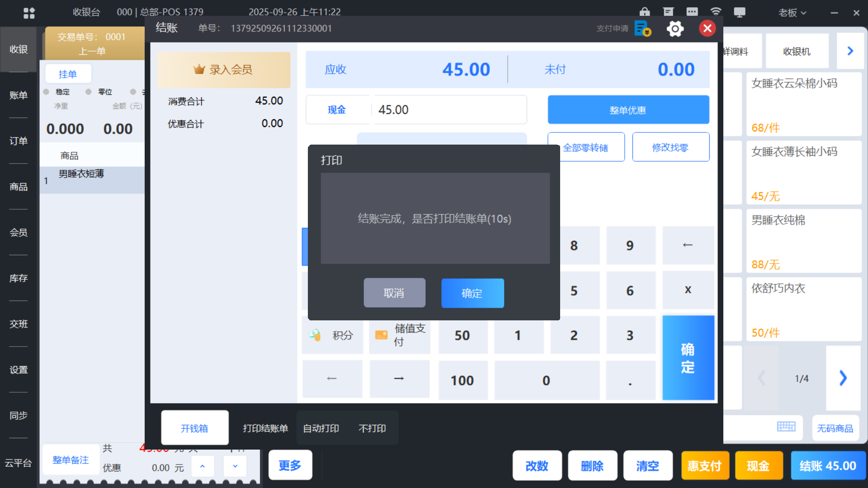Check the Wi-Fi network status icon
This screenshot has height=488, width=868.
coord(716,12)
